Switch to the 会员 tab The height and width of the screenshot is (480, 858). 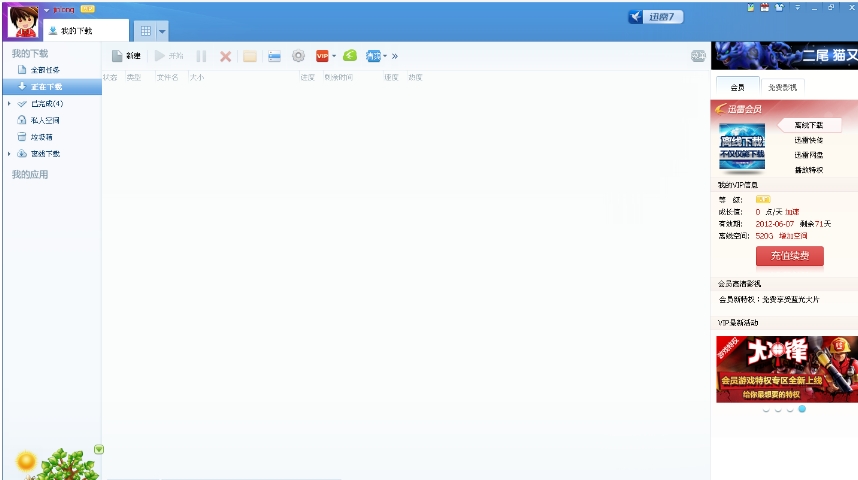[738, 87]
